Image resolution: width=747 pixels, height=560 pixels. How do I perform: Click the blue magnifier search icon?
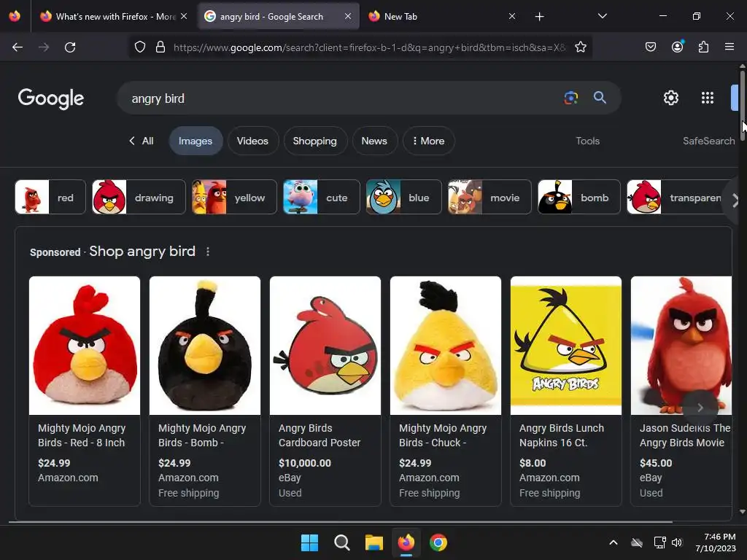point(600,98)
